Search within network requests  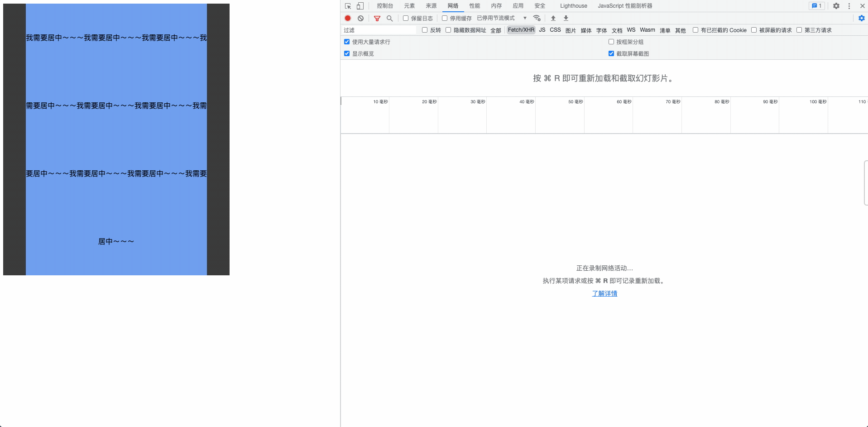390,18
